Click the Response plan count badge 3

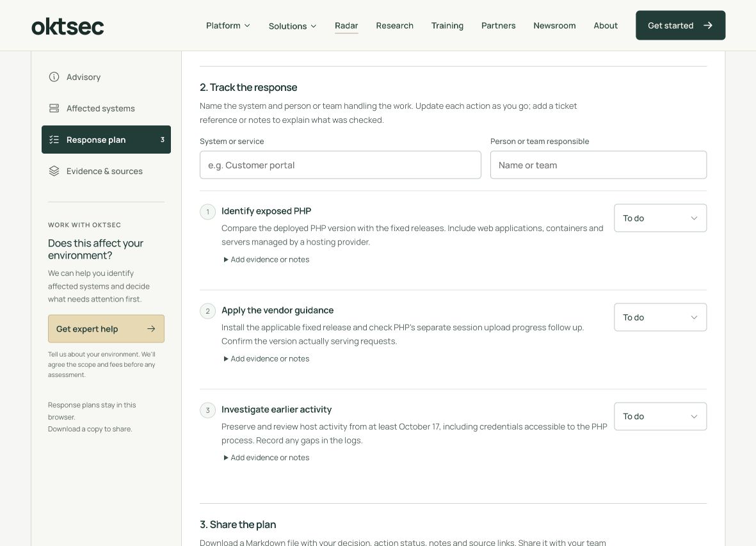(x=163, y=140)
